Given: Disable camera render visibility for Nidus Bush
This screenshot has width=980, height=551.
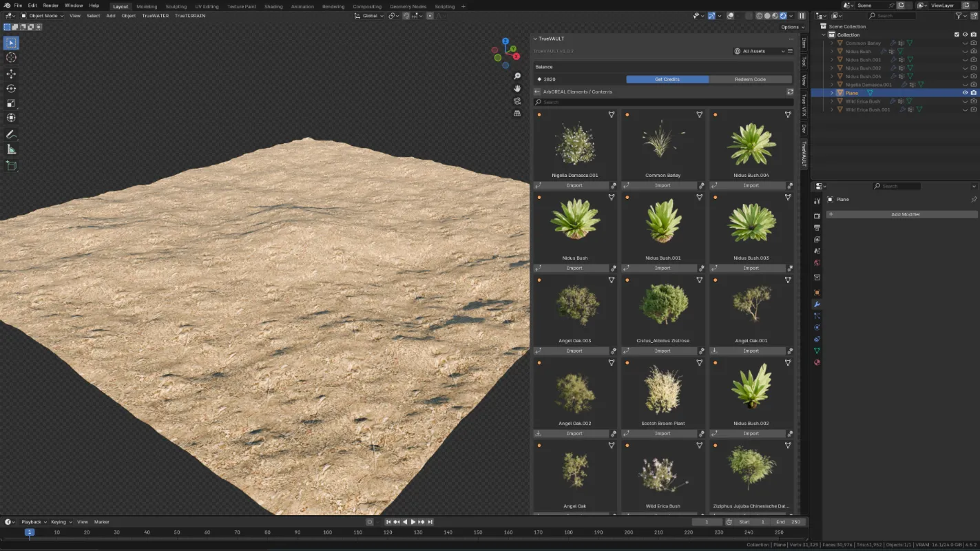Looking at the screenshot, I should (x=973, y=51).
